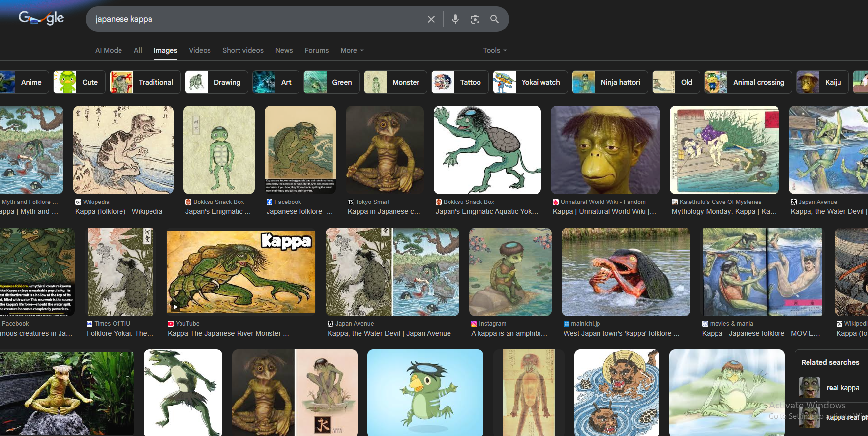
Task: Filter images by Cute chip
Action: tap(79, 82)
